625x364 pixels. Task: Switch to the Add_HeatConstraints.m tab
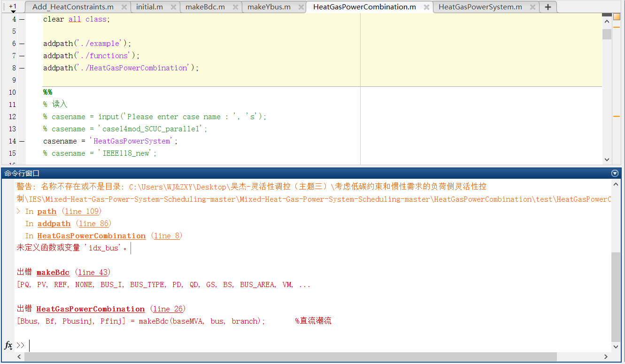point(73,7)
